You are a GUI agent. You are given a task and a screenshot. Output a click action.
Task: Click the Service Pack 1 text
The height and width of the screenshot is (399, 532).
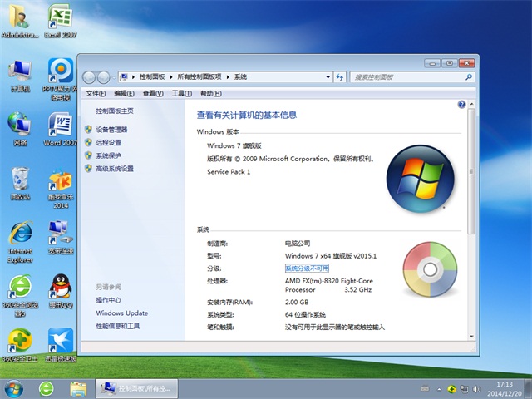[x=229, y=172]
